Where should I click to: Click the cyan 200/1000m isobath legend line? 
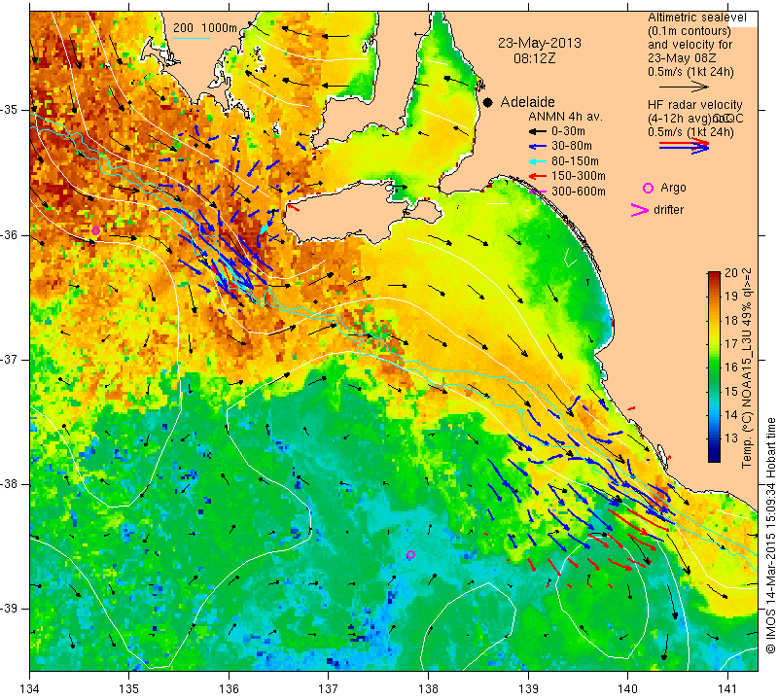191,38
